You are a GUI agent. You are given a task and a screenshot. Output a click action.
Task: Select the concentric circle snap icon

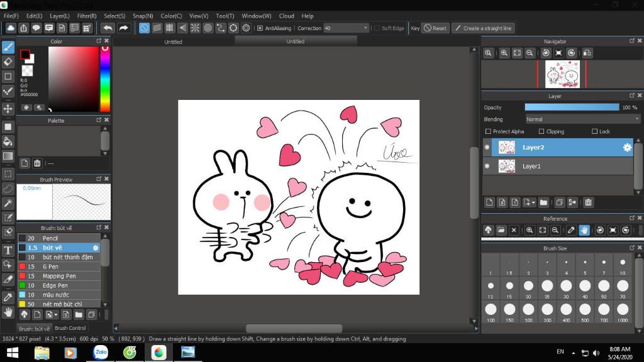(208, 28)
